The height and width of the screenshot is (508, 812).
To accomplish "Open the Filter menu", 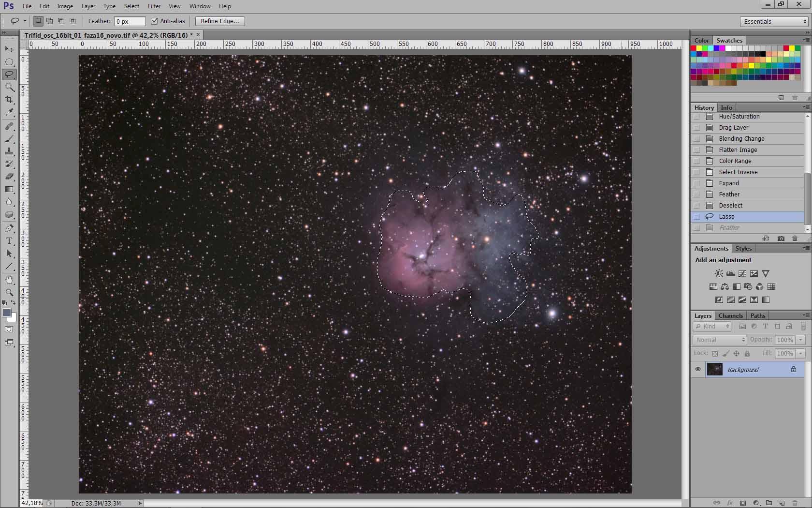I will pos(154,6).
